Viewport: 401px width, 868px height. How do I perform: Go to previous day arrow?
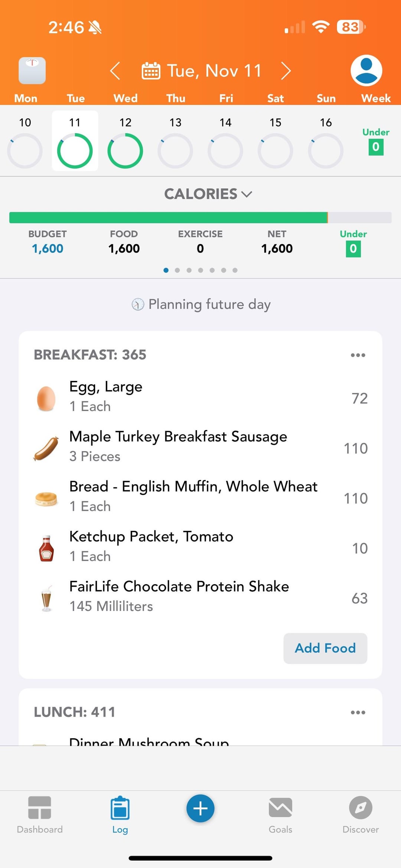click(115, 71)
